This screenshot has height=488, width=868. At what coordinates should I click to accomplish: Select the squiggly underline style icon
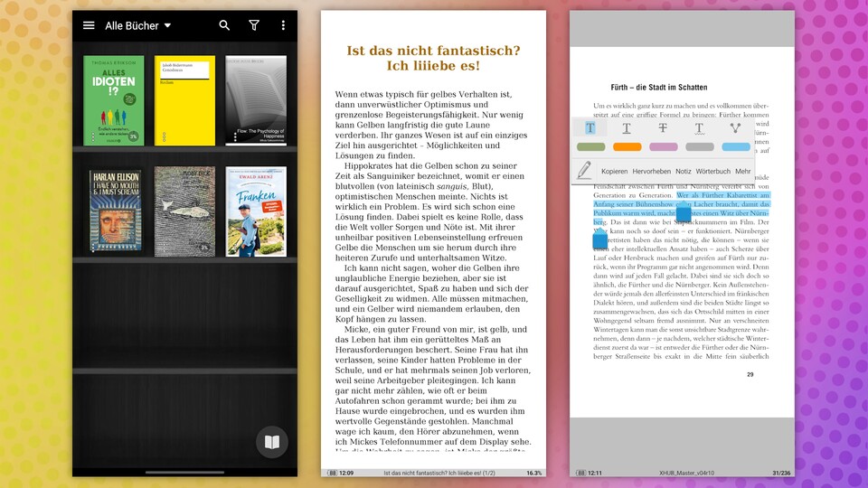coord(699,128)
